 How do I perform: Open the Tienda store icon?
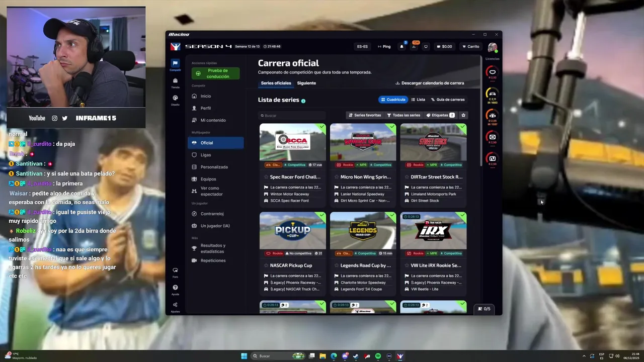click(x=175, y=80)
